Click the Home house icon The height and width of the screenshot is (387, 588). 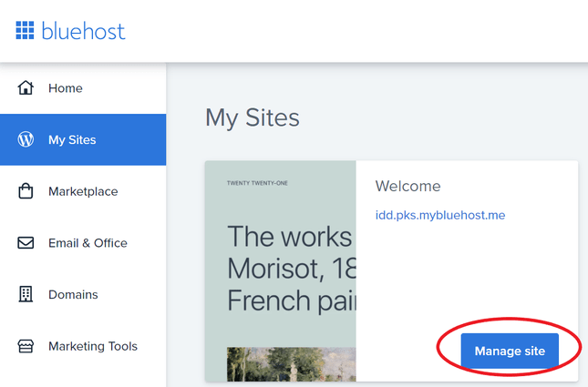(x=26, y=88)
